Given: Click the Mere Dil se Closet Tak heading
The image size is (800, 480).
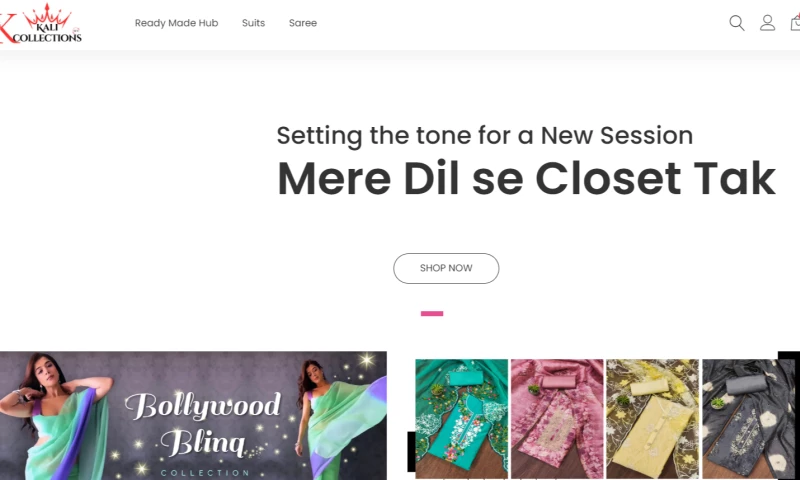Looking at the screenshot, I should pyautogui.click(x=527, y=179).
